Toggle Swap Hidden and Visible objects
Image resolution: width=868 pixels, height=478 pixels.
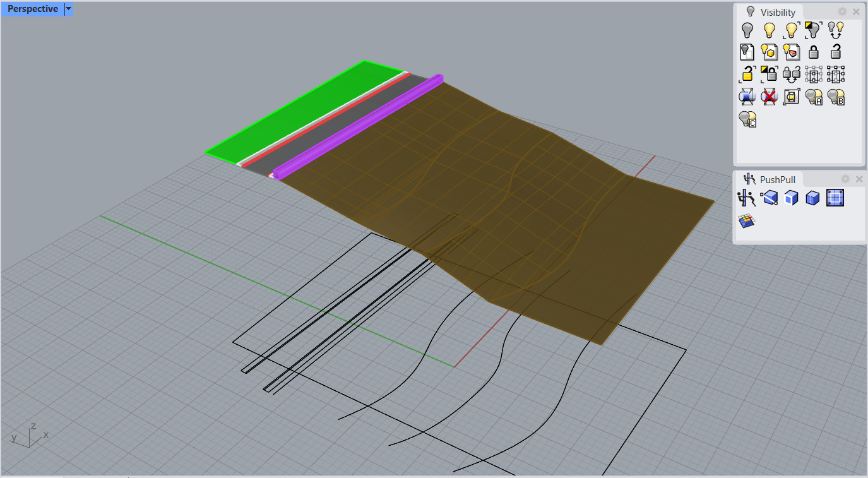click(x=835, y=30)
